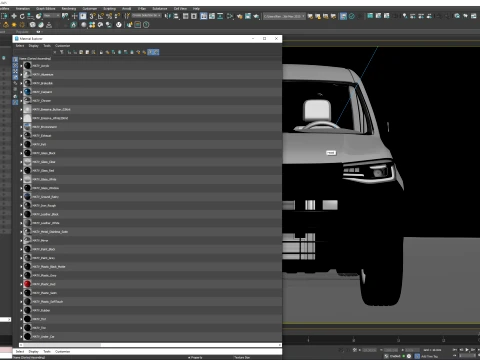This screenshot has width=480, height=360.
Task: Open Customize menu in Material Explorer top panel
Action: 62,46
